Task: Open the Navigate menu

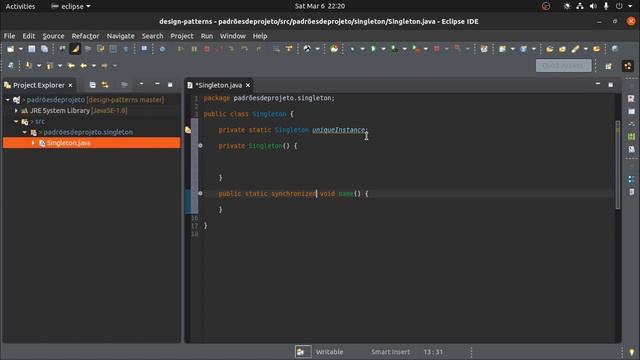Action: pos(120,36)
